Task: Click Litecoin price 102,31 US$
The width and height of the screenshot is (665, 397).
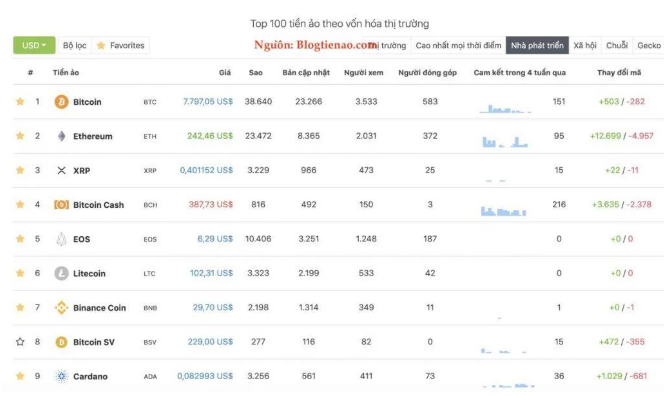Action: (x=211, y=273)
